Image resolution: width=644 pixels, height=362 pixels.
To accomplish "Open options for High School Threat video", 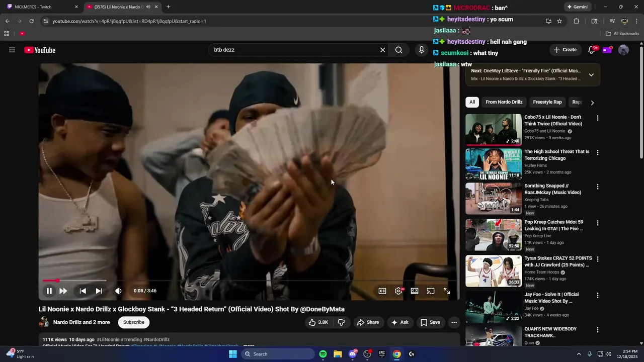I will 598,152.
